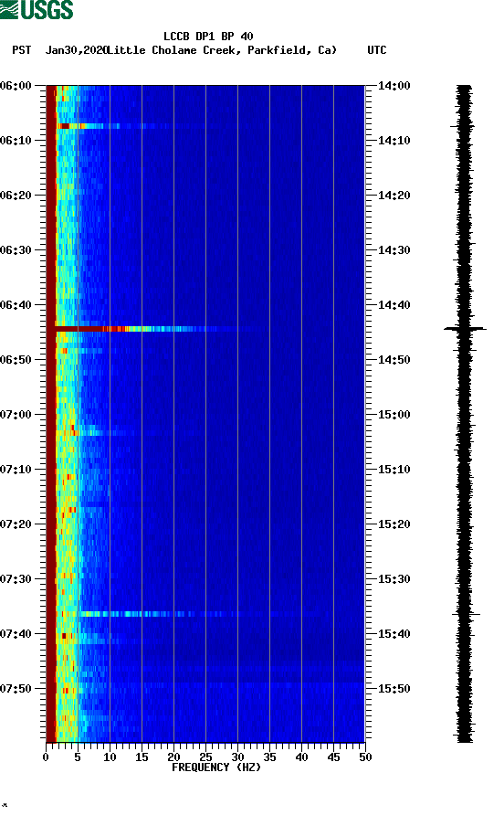Click the 'FREQUENCY (HZ)' axis label
The image size is (504, 815).
216,767
